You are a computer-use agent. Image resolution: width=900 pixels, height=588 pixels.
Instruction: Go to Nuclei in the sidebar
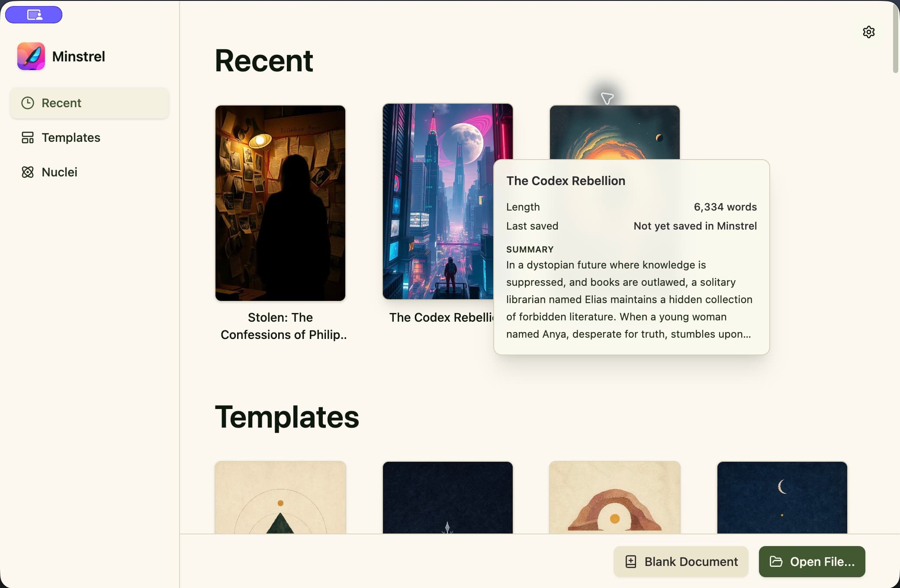(90, 172)
